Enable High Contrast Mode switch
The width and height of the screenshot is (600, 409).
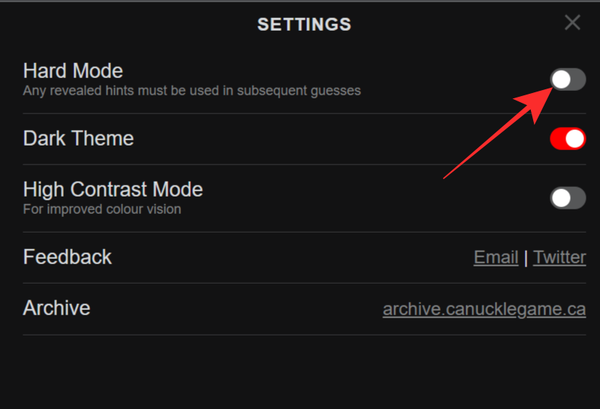click(x=567, y=198)
